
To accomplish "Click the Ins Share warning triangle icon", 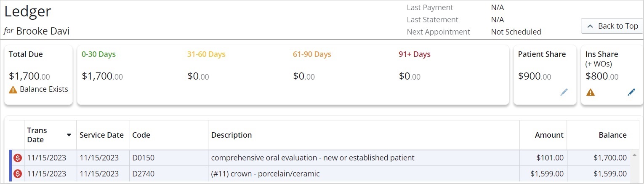I will coord(591,92).
